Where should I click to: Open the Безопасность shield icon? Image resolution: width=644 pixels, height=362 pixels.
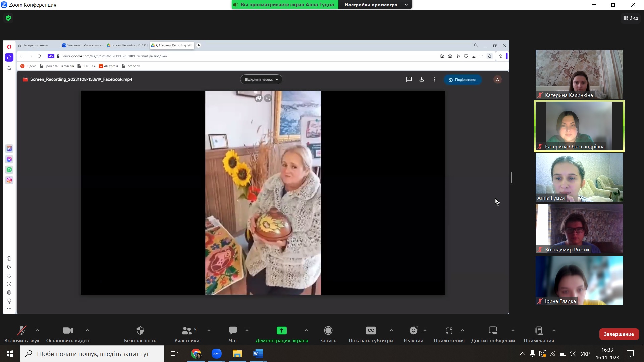click(140, 331)
